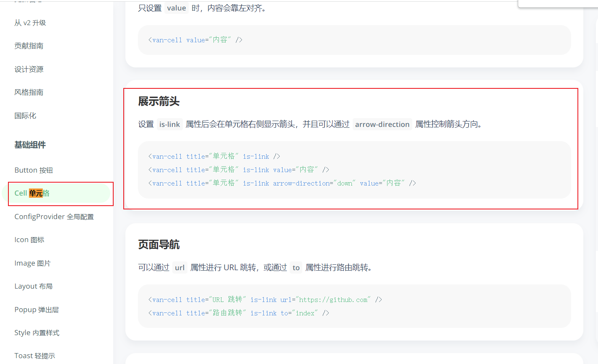
Task: Select 风格指南 from the sidebar
Action: [29, 93]
